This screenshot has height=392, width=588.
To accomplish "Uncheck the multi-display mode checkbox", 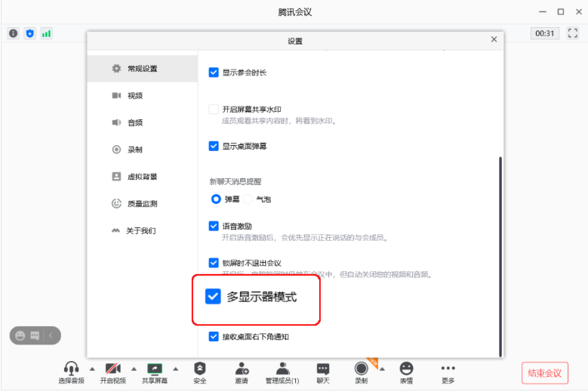I will point(213,297).
